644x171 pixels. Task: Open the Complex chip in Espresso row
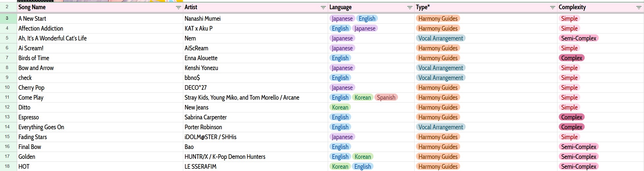572,117
